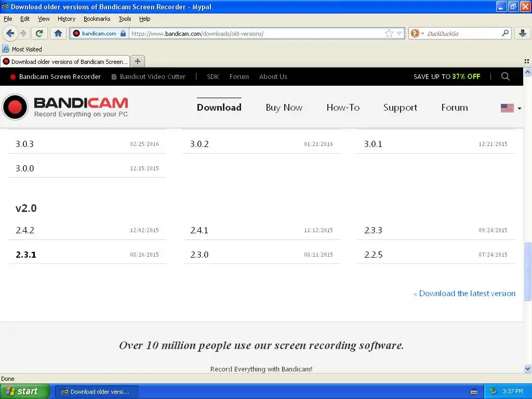Open the URL history dropdown arrow
This screenshot has height=399, width=532.
click(x=400, y=33)
